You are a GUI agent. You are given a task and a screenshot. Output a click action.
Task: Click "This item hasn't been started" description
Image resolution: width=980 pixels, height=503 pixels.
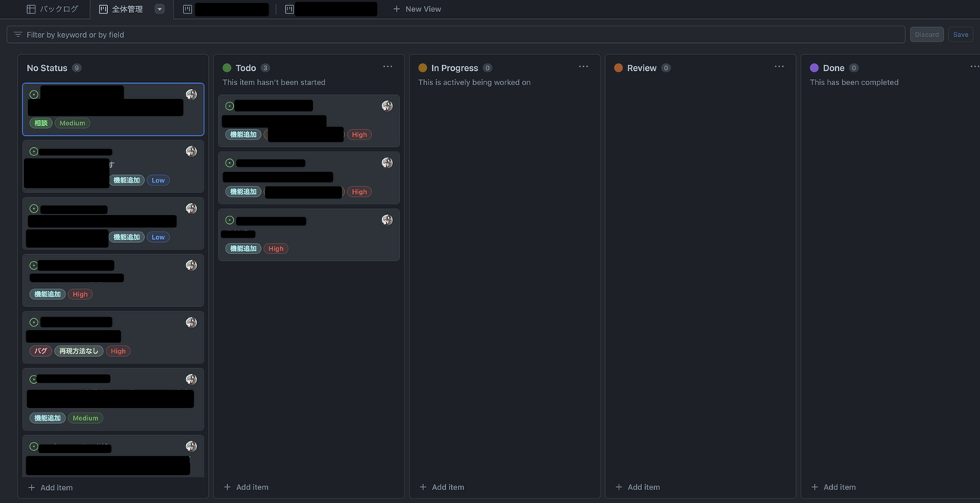coord(274,82)
